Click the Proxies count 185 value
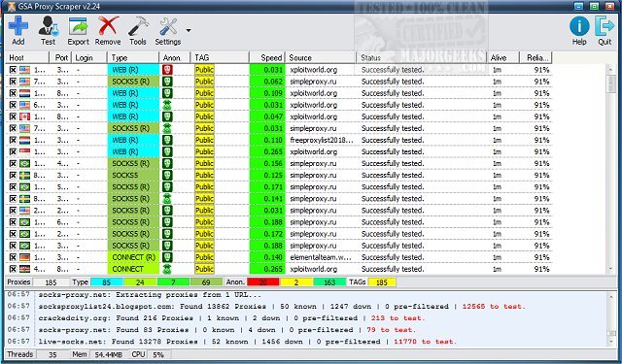 (x=51, y=282)
